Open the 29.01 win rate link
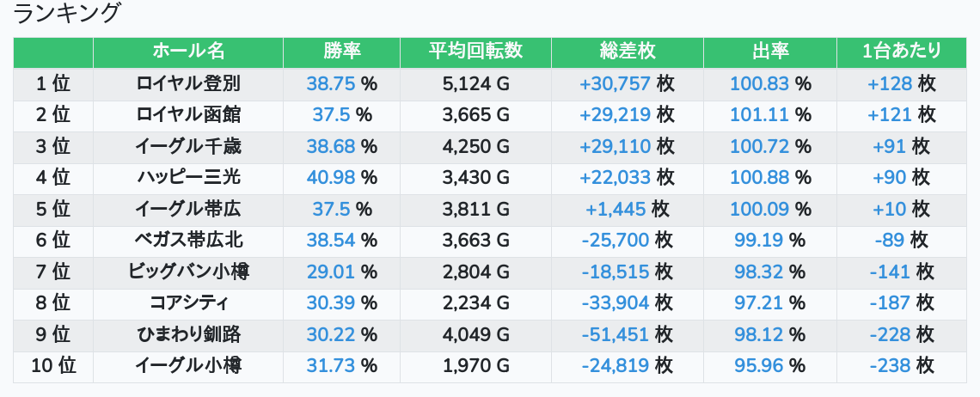 pyautogui.click(x=331, y=272)
